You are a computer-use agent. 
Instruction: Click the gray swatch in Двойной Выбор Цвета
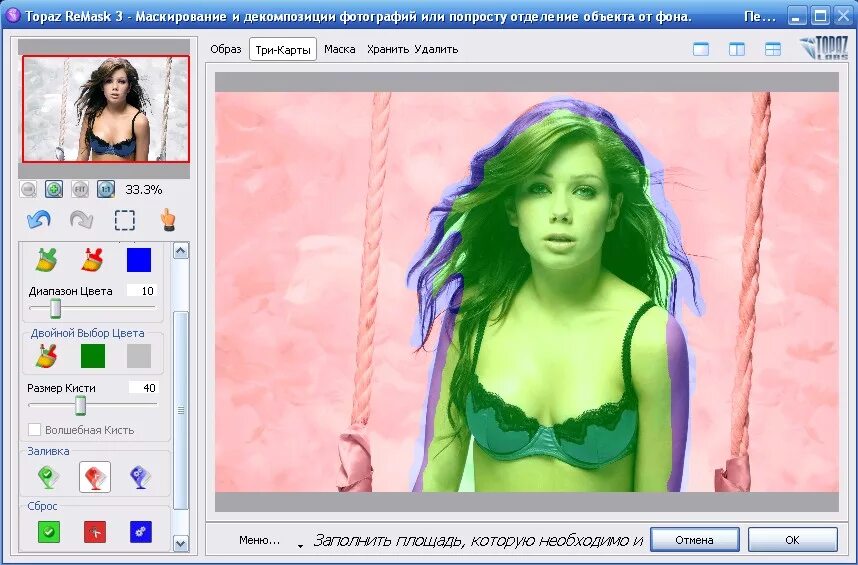pos(138,356)
